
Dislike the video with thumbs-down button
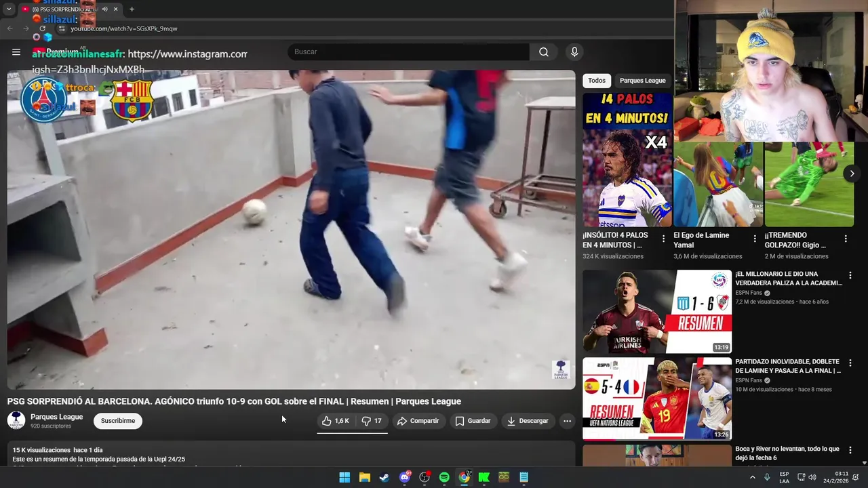click(371, 421)
